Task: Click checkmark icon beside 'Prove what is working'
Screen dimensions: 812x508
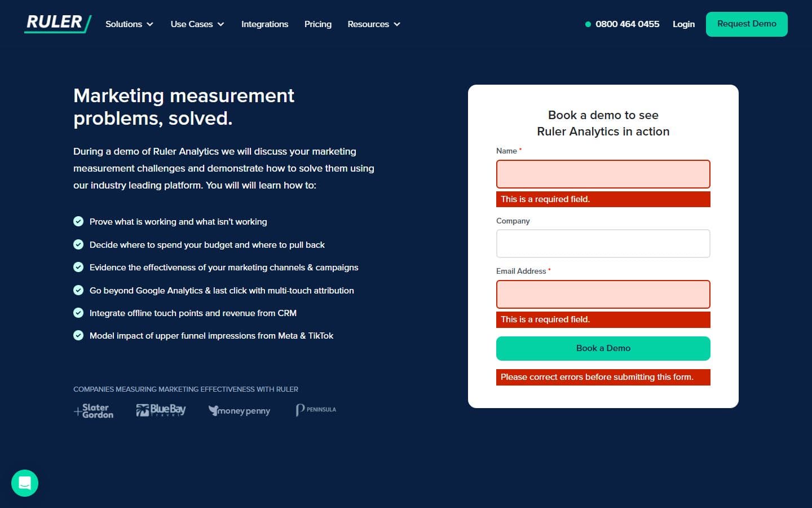Action: (x=78, y=221)
